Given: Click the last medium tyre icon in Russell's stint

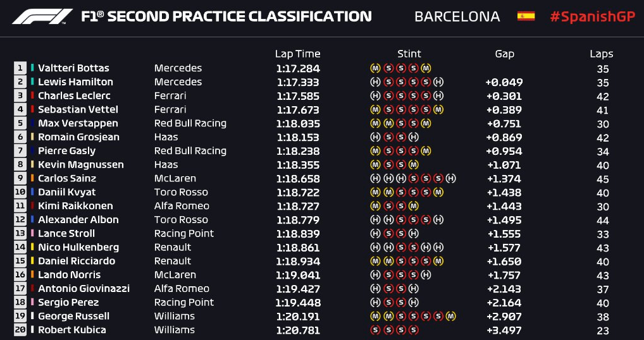Looking at the screenshot, I should coord(451,316).
